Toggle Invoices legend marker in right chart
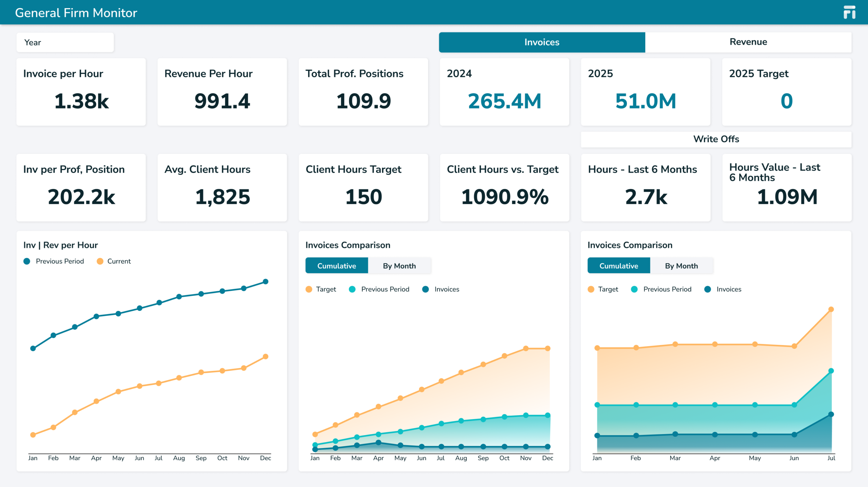The height and width of the screenshot is (487, 868). point(707,289)
